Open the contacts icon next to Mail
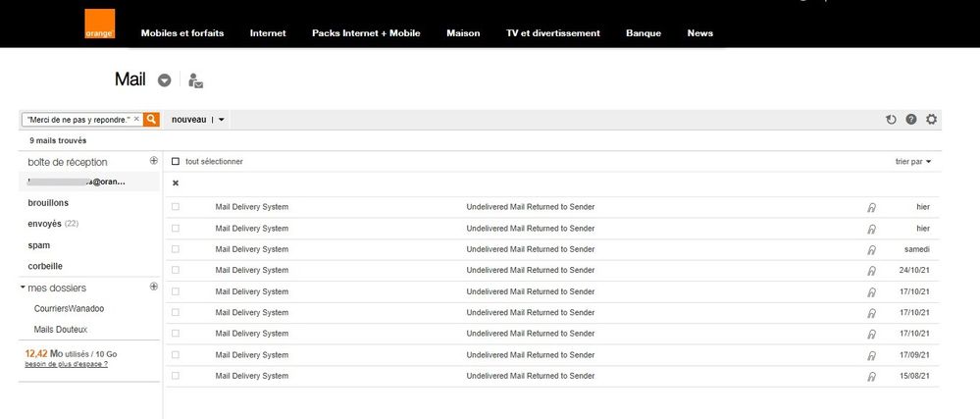The height and width of the screenshot is (419, 980). click(195, 80)
